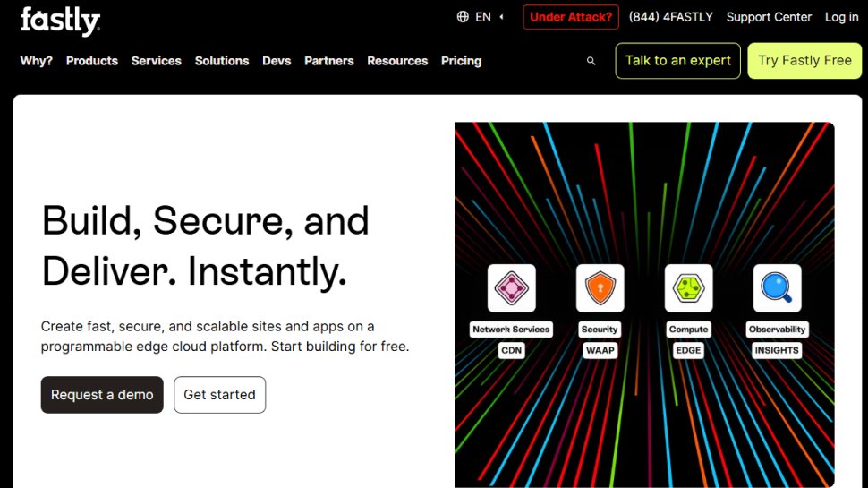Open the Partners menu
This screenshot has width=868, height=488.
click(328, 61)
